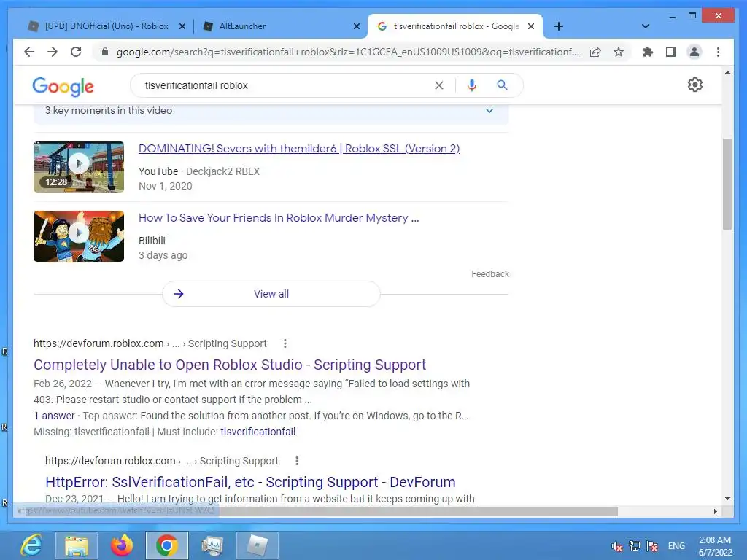Close the AltLauncher tab
Screen dimensions: 747x560
pyautogui.click(x=356, y=26)
